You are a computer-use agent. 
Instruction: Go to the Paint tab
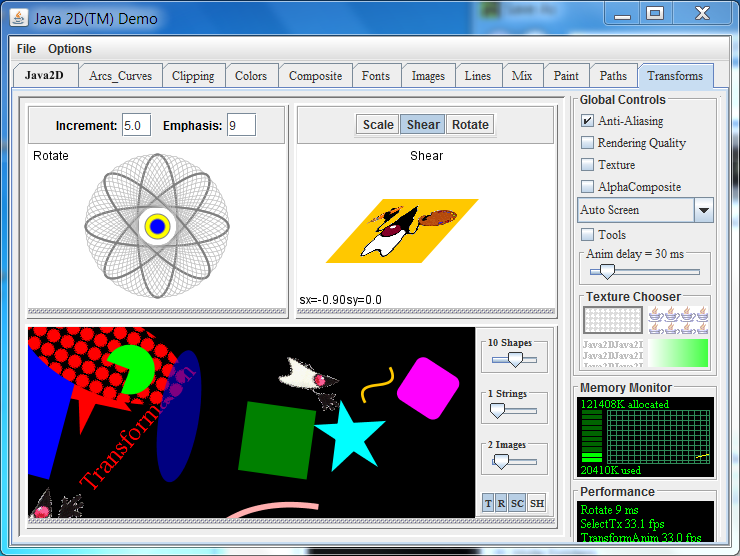point(566,76)
